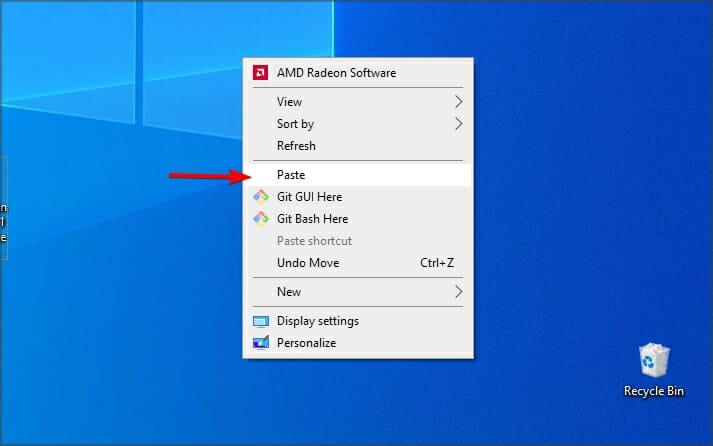
Task: Select the Recycle Bin desktop icon
Action: coord(654,370)
